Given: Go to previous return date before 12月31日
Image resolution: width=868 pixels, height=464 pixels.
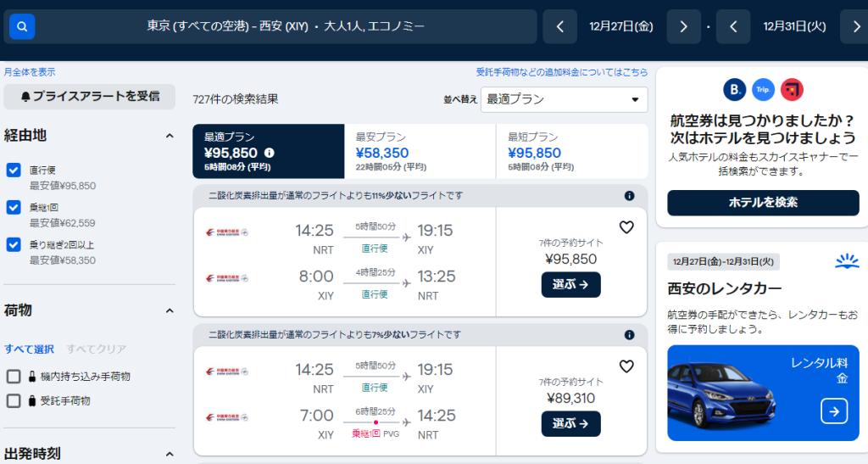Looking at the screenshot, I should point(733,27).
